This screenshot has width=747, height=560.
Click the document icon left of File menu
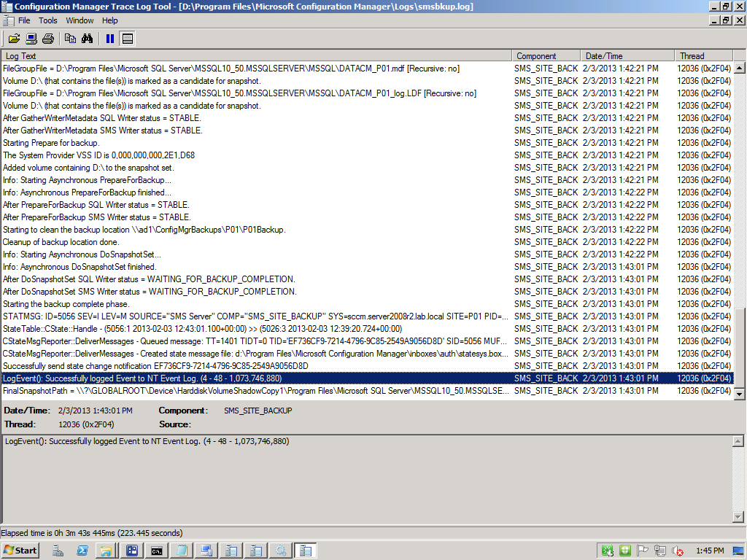(9, 20)
